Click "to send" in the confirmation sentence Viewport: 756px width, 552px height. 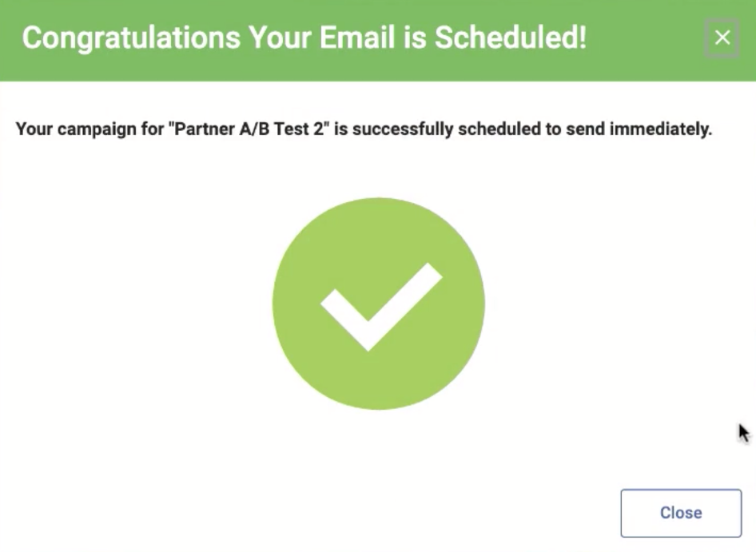[x=575, y=129]
